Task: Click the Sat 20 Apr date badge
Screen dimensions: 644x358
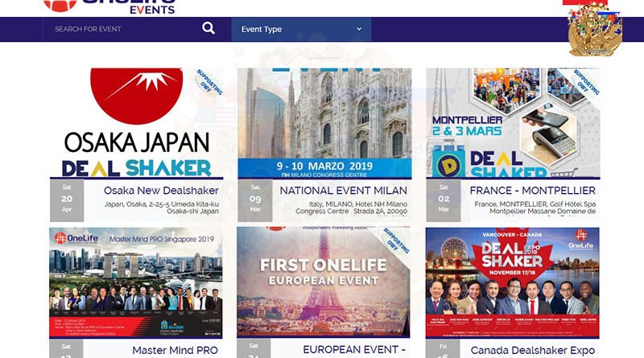Action: 67,201
